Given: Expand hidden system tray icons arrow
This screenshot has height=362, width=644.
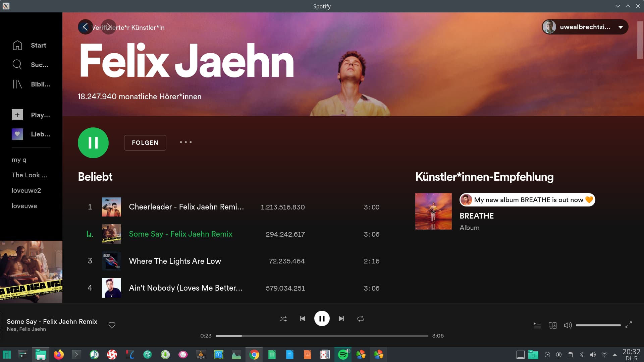Looking at the screenshot, I should point(615,355).
